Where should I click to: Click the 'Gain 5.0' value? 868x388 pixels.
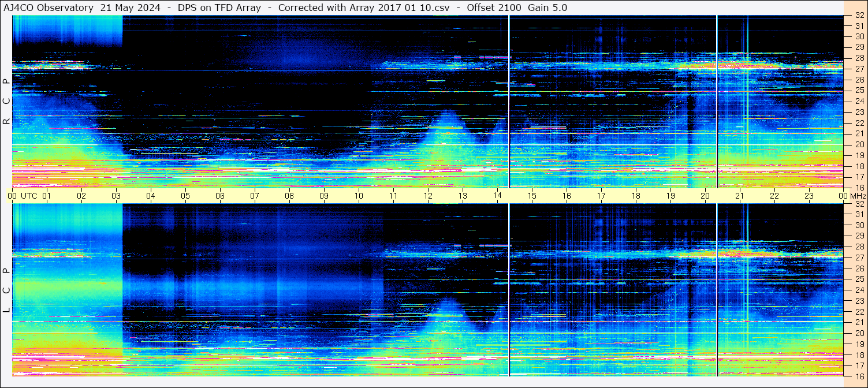click(x=547, y=8)
